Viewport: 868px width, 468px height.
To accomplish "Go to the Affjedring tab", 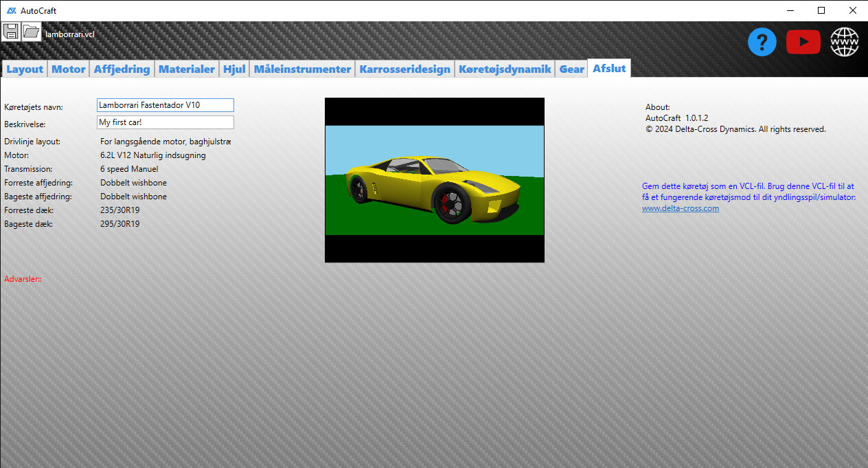I will [x=122, y=69].
